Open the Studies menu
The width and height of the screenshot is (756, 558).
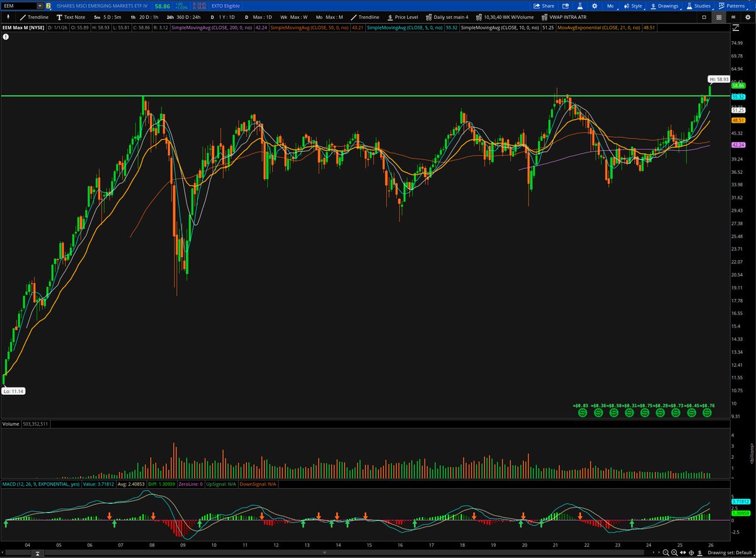pos(698,6)
